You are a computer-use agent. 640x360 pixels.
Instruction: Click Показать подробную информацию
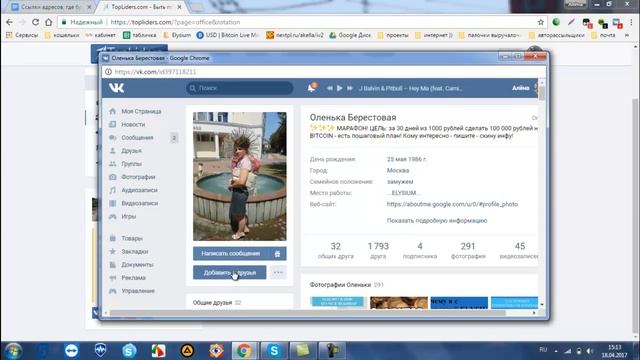[x=437, y=220]
